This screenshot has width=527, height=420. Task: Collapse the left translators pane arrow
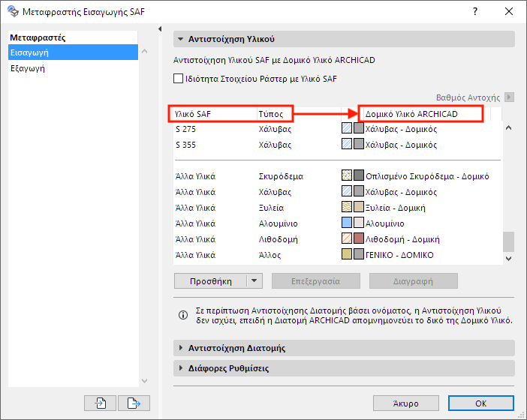160,28
